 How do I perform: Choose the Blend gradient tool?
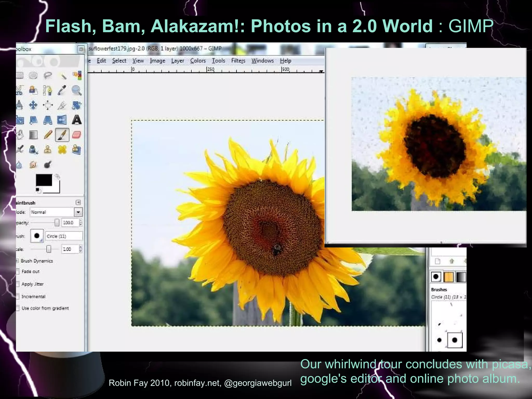tap(33, 135)
